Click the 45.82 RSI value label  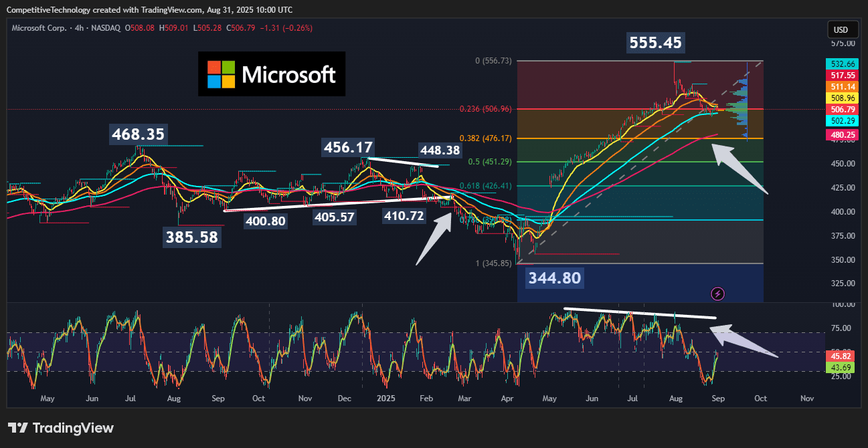[x=841, y=356]
